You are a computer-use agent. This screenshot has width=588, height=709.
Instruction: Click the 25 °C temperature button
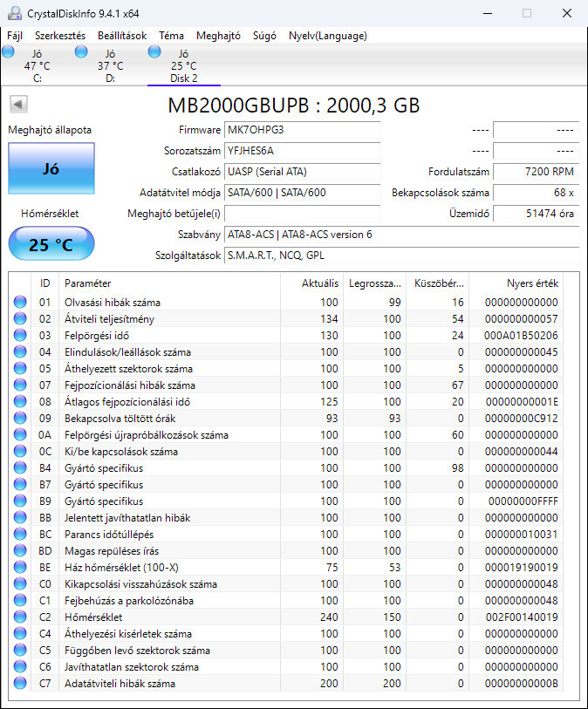pos(51,244)
